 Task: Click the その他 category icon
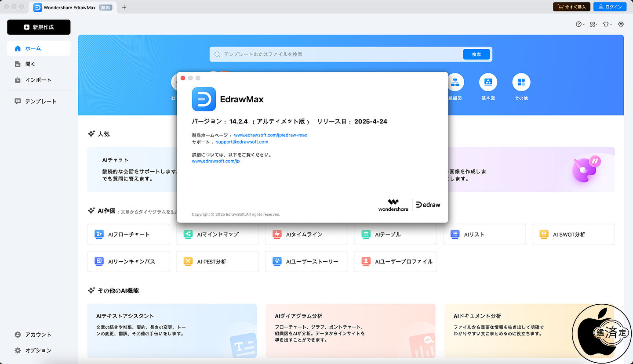tap(521, 82)
